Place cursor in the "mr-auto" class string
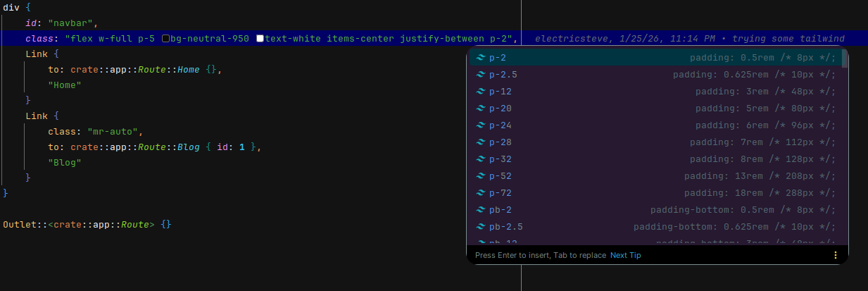This screenshot has height=291, width=868. [115, 131]
